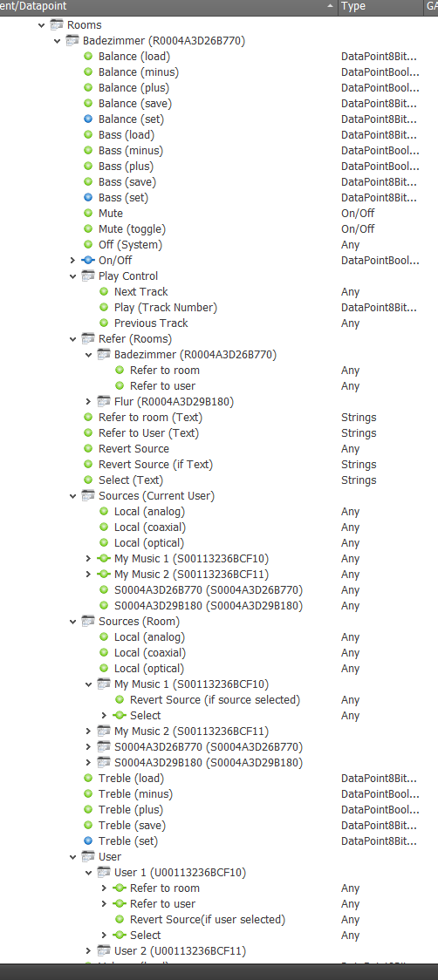438x980 pixels.
Task: Click the blue On/Off datapoint icon
Action: tap(88, 261)
